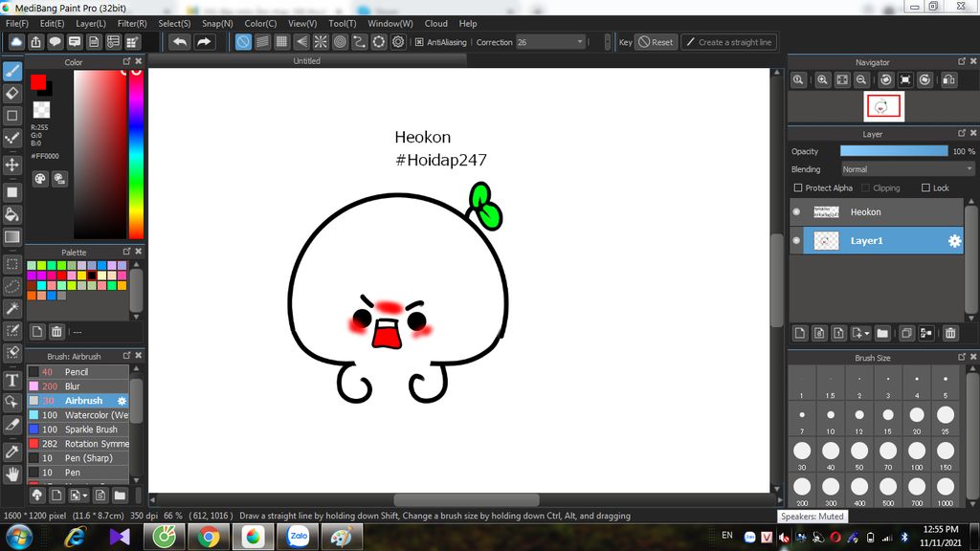
Task: Enable layer Lock checkbox
Action: click(x=925, y=188)
